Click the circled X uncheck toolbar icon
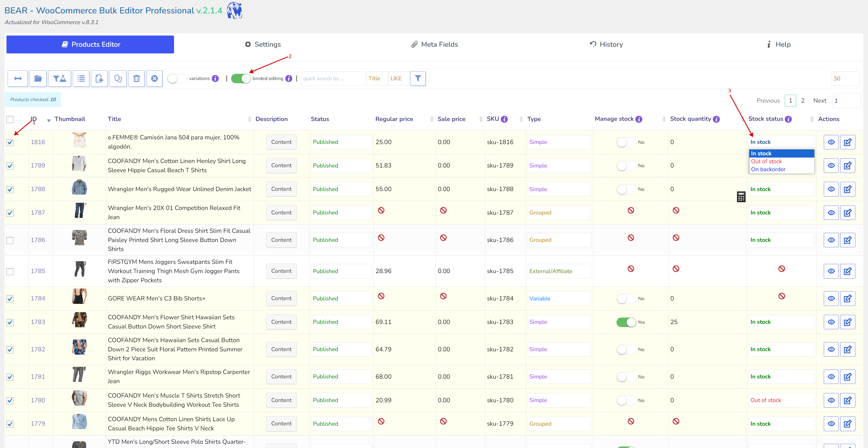This screenshot has width=868, height=448. (154, 79)
